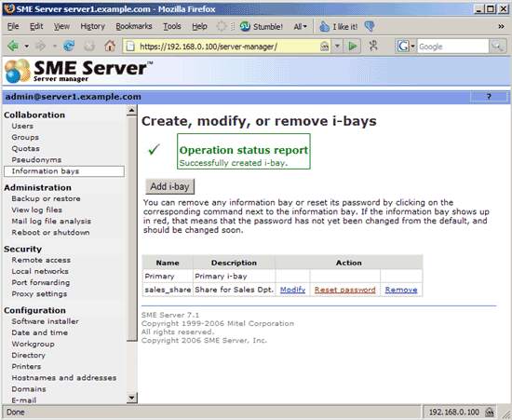Click the sidebar scroll up arrow
The height and width of the screenshot is (420, 512).
pyautogui.click(x=131, y=111)
